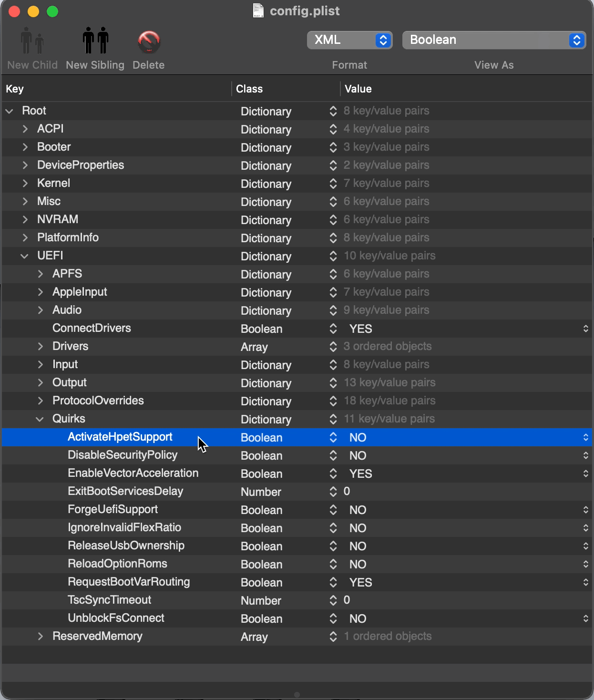594x700 pixels.
Task: Expand the Kernel dictionary
Action: [x=25, y=183]
